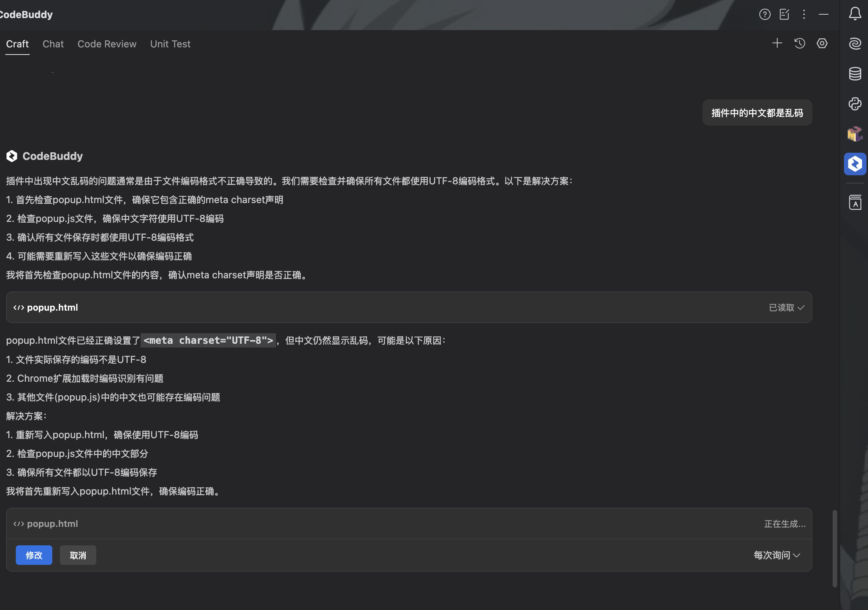Open chat history clock icon
The height and width of the screenshot is (610, 868).
pos(800,43)
